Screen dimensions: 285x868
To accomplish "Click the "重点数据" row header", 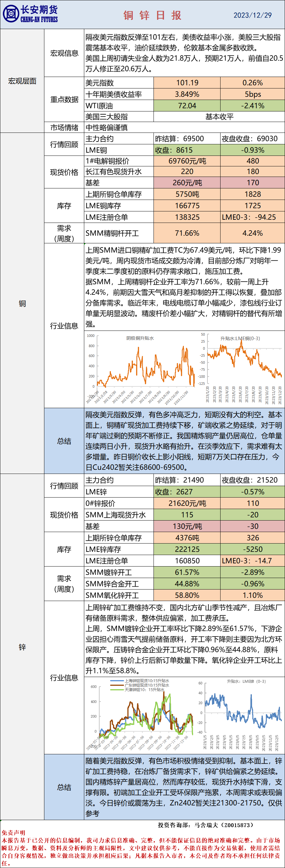I will [64, 99].
